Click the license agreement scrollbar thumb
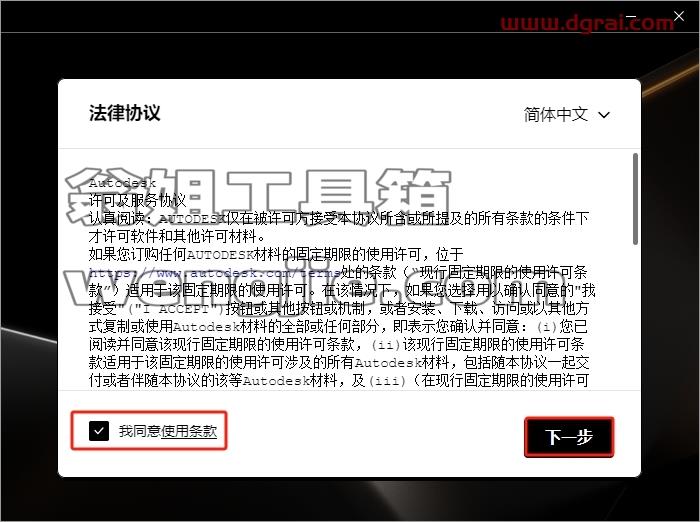The width and height of the screenshot is (700, 522). tap(635, 199)
